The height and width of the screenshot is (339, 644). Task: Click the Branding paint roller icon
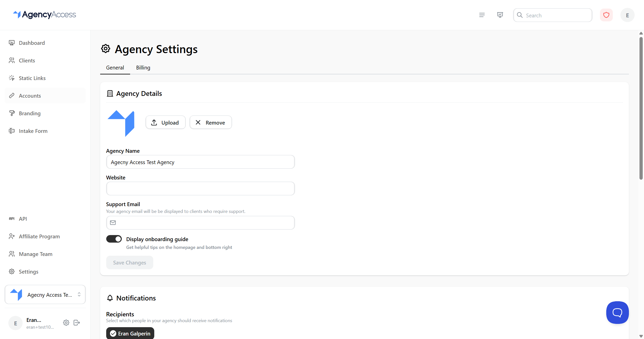(x=12, y=113)
